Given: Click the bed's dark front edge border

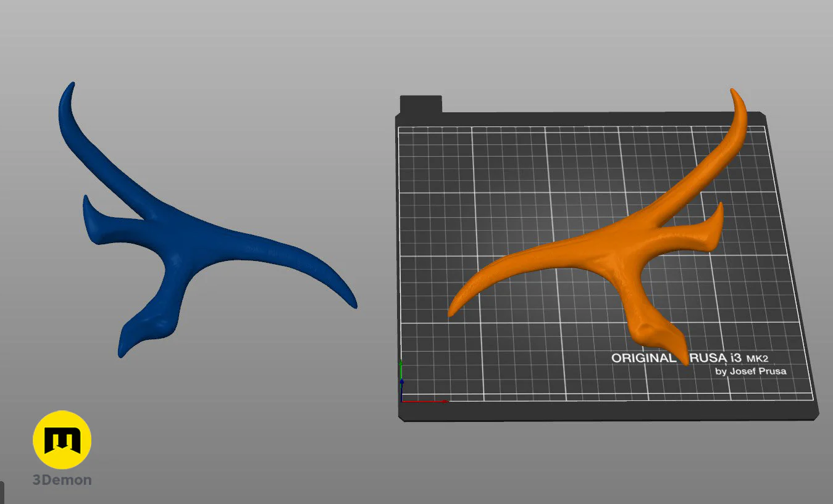Looking at the screenshot, I should point(608,412).
